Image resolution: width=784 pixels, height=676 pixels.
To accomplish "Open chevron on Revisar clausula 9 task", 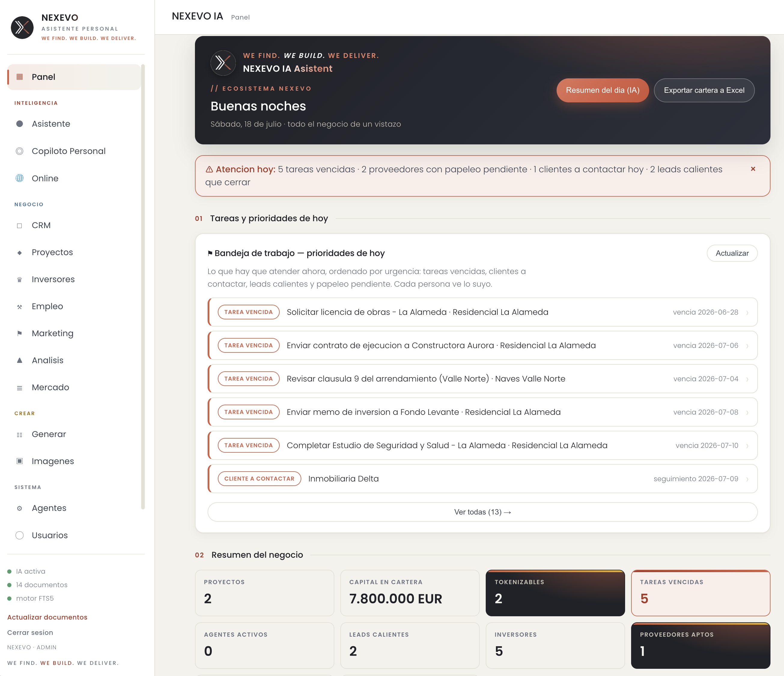I will 747,379.
